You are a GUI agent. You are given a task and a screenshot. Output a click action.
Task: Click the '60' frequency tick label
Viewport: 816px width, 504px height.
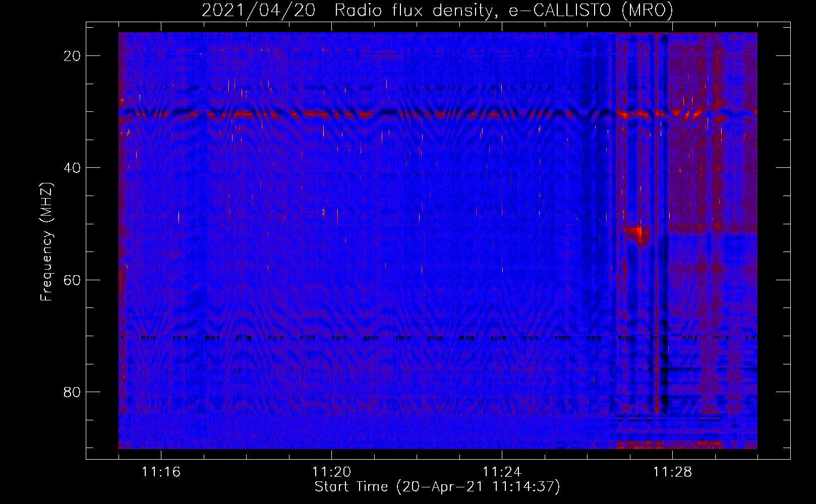[x=72, y=280]
